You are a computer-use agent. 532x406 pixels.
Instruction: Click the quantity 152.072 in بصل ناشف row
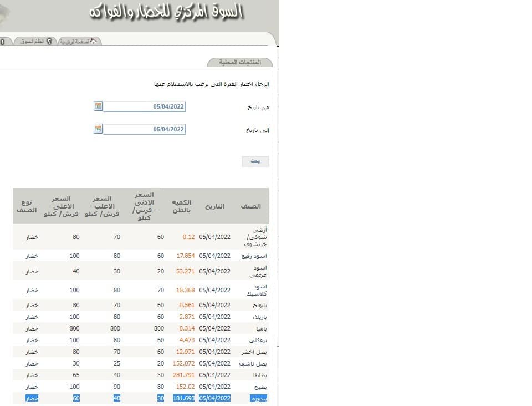183,363
